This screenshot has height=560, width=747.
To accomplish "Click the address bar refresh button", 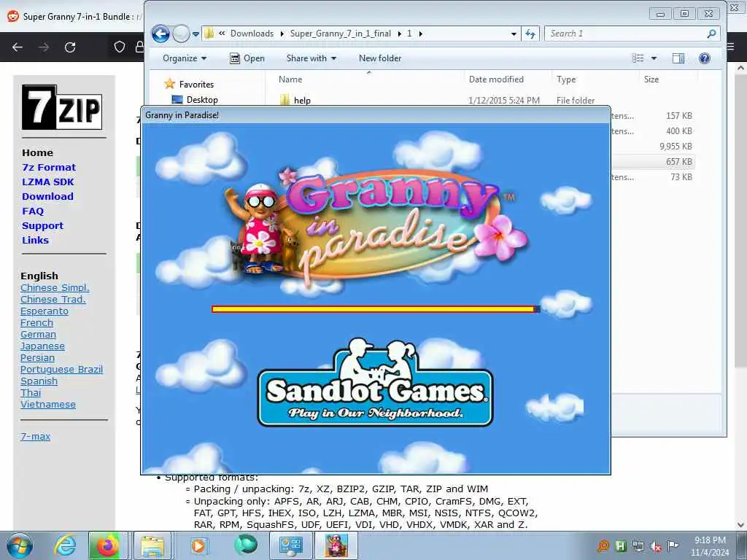I will [530, 34].
